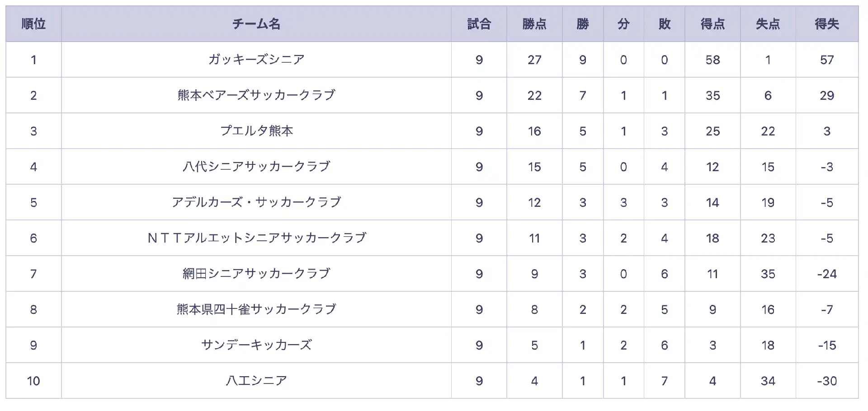
Task: Click the チーム名 column header
Action: click(256, 24)
